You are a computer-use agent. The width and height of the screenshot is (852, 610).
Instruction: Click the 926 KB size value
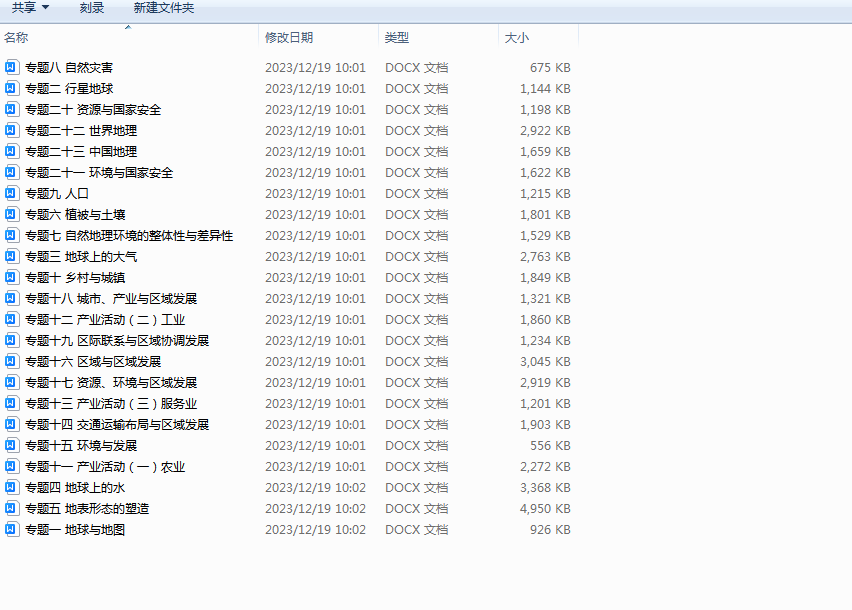point(550,530)
